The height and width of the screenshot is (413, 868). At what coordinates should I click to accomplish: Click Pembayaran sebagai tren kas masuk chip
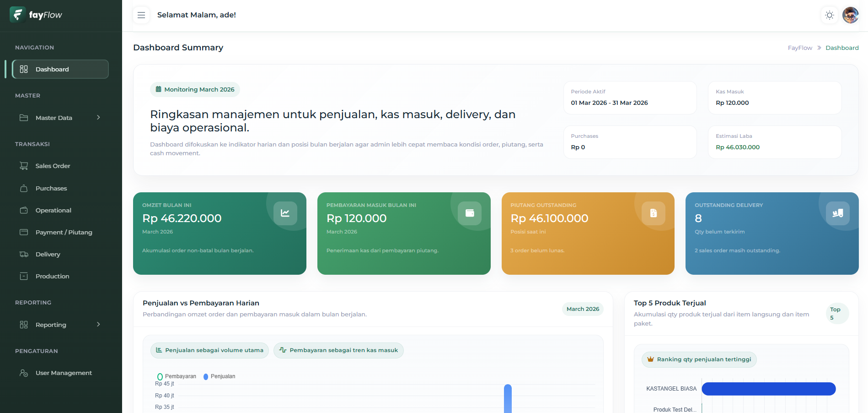(x=338, y=350)
